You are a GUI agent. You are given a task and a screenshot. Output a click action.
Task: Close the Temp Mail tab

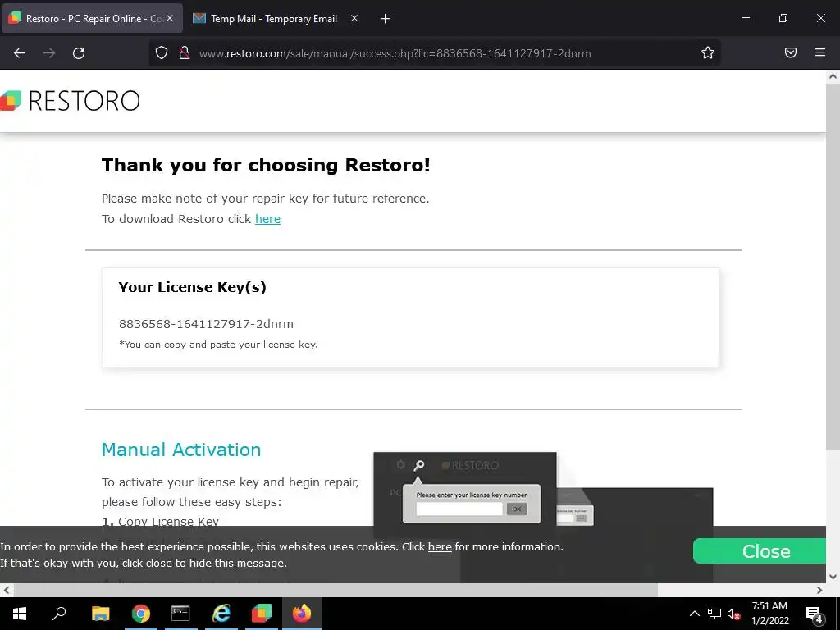pyautogui.click(x=354, y=18)
